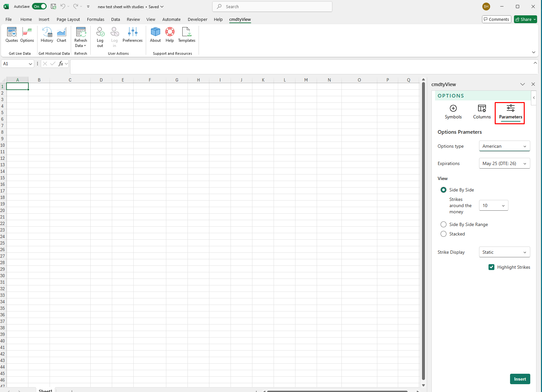Screen dimensions: 542x392
Task: Select row 10 header
Action: point(3,145)
